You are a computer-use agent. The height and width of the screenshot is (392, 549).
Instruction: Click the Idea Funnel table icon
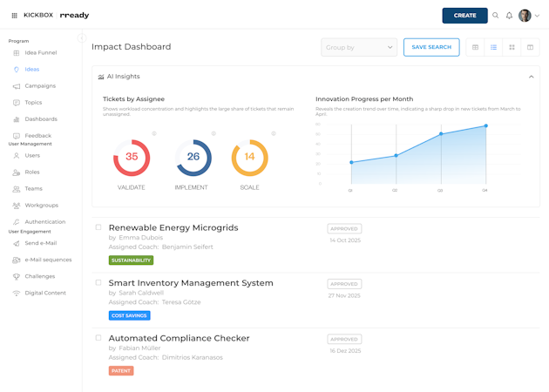(16, 53)
